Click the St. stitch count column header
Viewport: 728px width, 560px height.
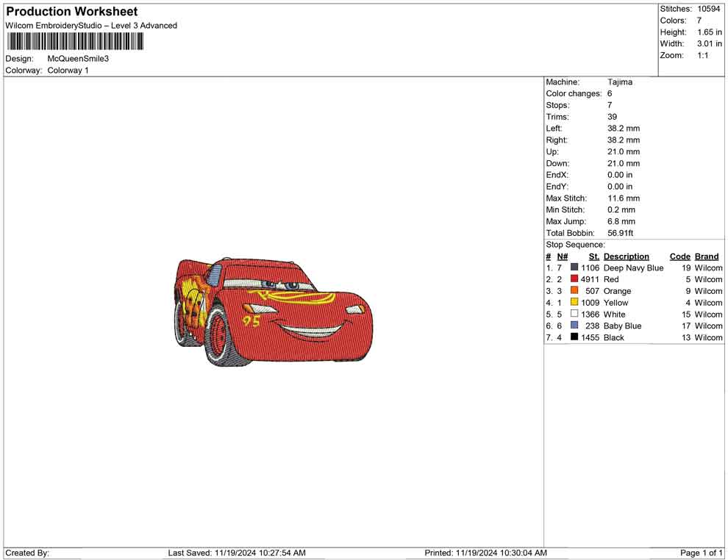(x=593, y=256)
